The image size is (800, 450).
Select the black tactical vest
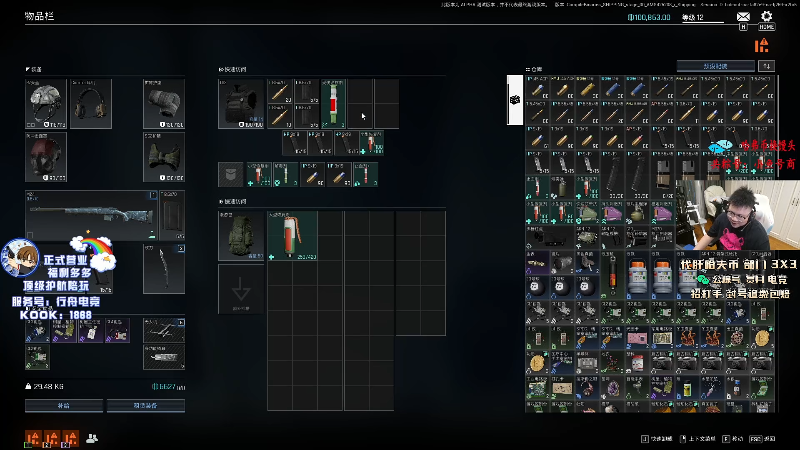(241, 104)
